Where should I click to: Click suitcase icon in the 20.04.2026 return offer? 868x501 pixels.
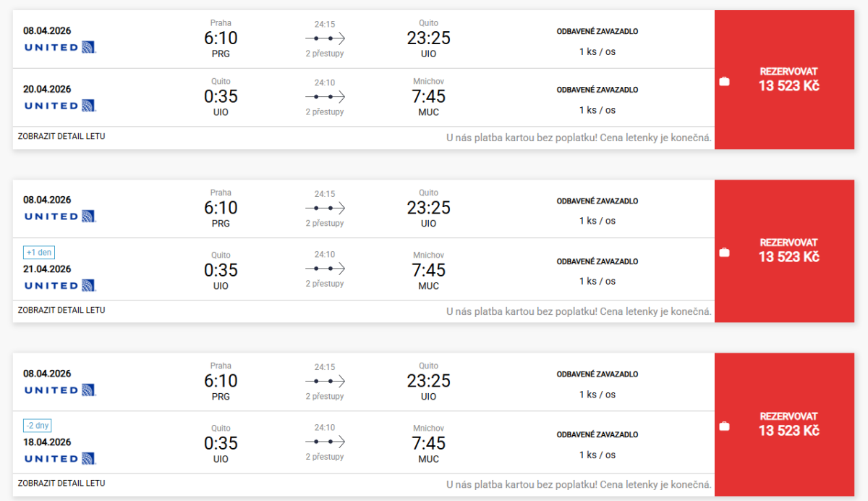tap(724, 82)
